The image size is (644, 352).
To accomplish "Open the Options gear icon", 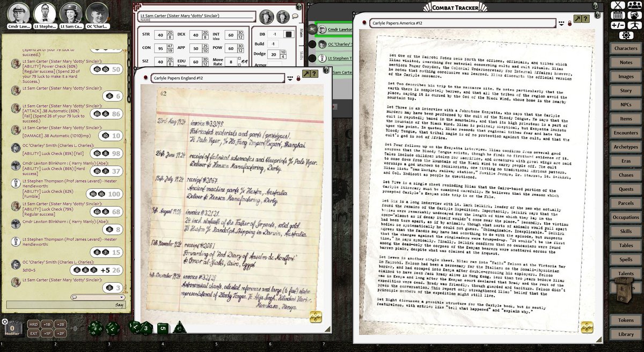I will pyautogui.click(x=626, y=35).
